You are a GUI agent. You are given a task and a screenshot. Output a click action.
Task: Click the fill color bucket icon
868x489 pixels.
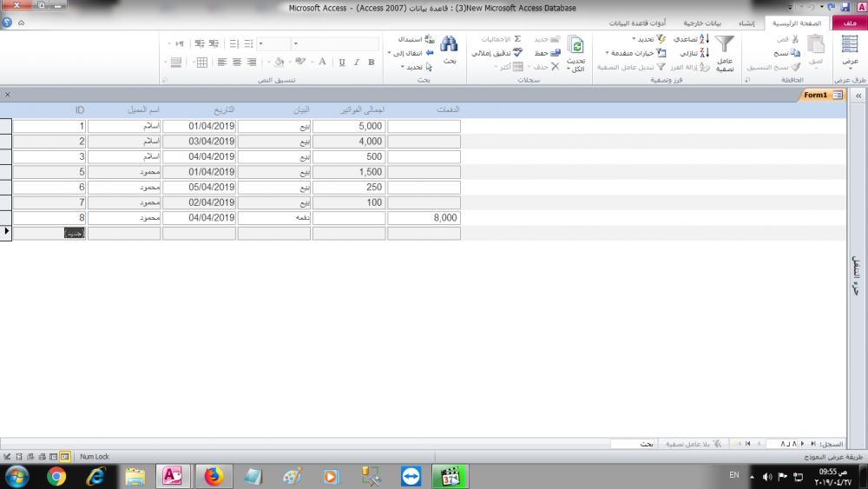(279, 62)
